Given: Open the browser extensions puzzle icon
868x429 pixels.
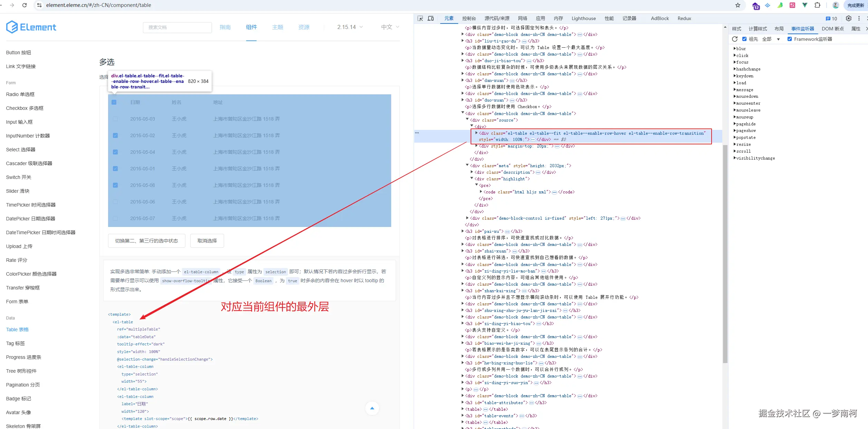Looking at the screenshot, I should pos(817,5).
